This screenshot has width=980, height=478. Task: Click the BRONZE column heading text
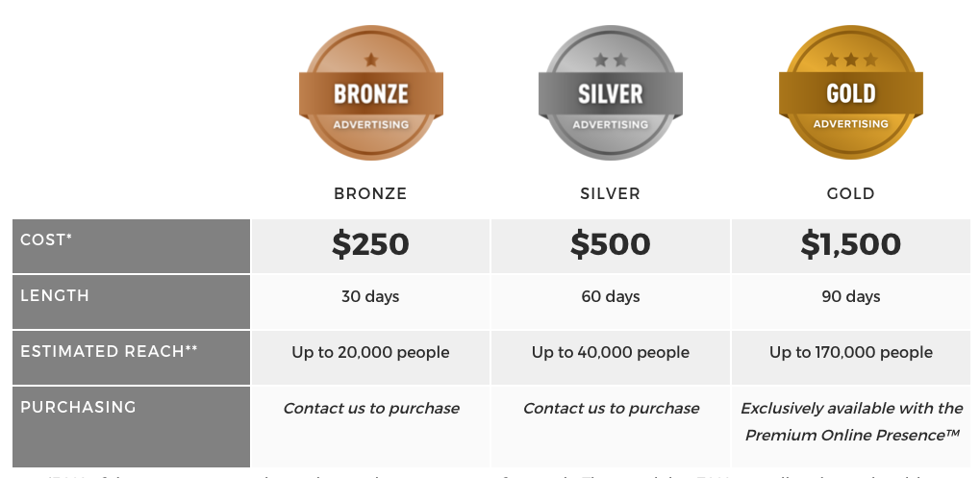pyautogui.click(x=370, y=193)
